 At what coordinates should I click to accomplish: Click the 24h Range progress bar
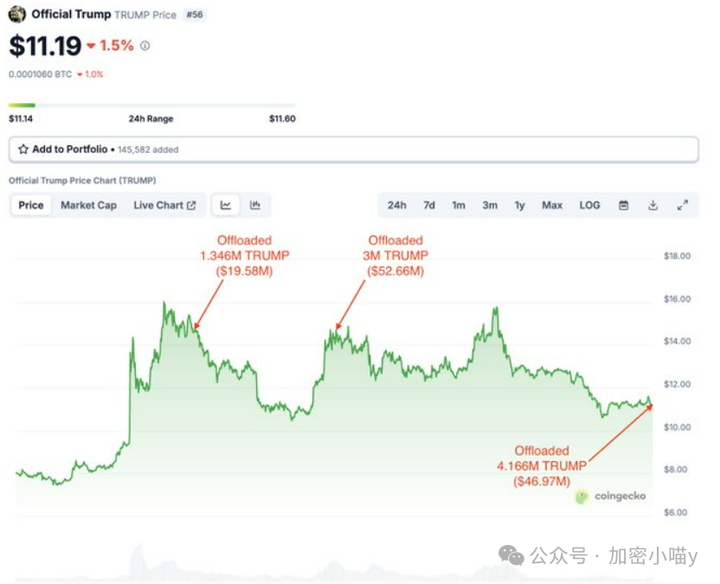tap(152, 105)
